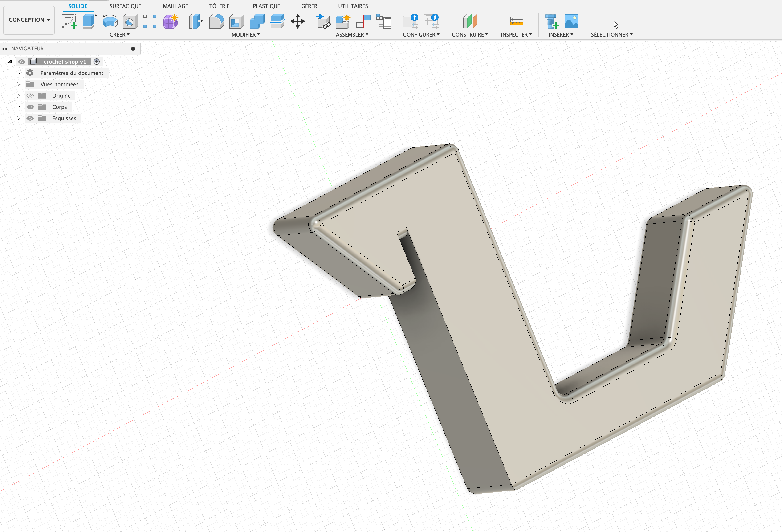Toggle visibility of Origine folder

pos(30,96)
